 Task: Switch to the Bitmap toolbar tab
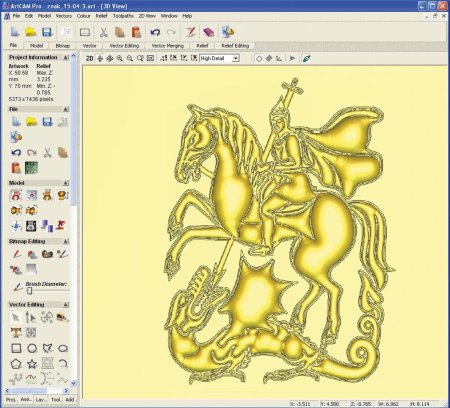pos(63,46)
